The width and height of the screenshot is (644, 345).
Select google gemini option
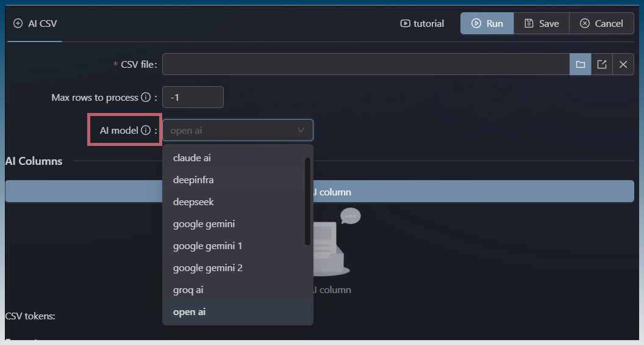[x=204, y=223]
